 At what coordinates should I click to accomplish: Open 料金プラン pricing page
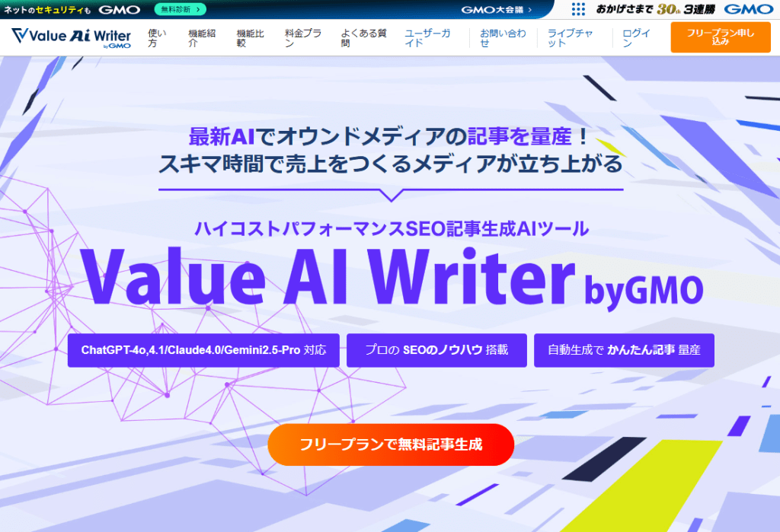303,38
